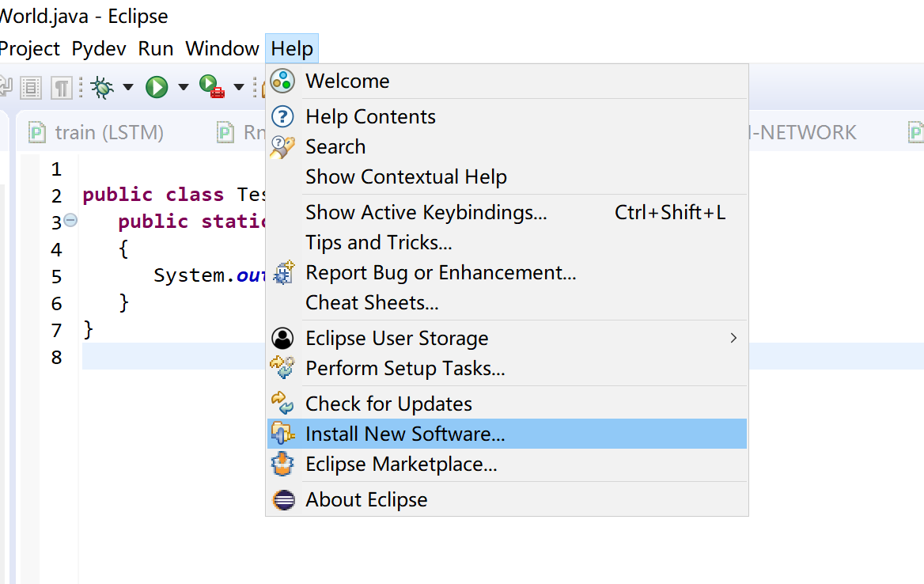Click the green Run icon
Screen dimensions: 924x584
tap(155, 87)
